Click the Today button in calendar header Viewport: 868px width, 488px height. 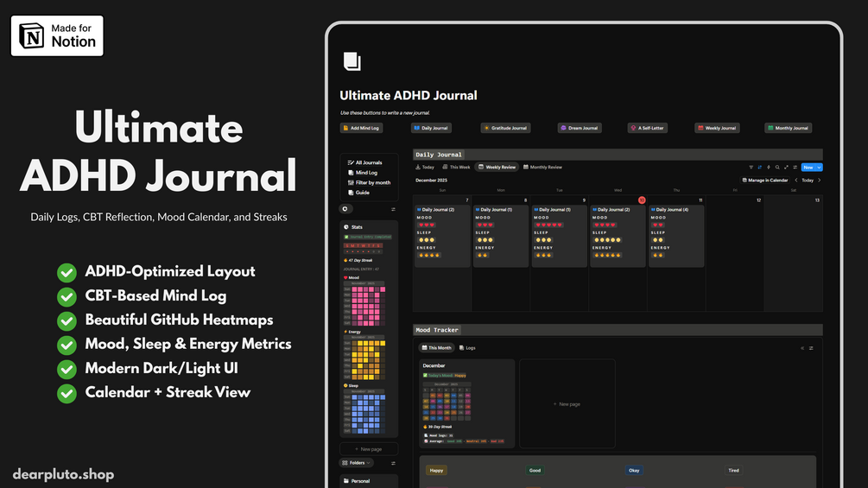(x=808, y=181)
